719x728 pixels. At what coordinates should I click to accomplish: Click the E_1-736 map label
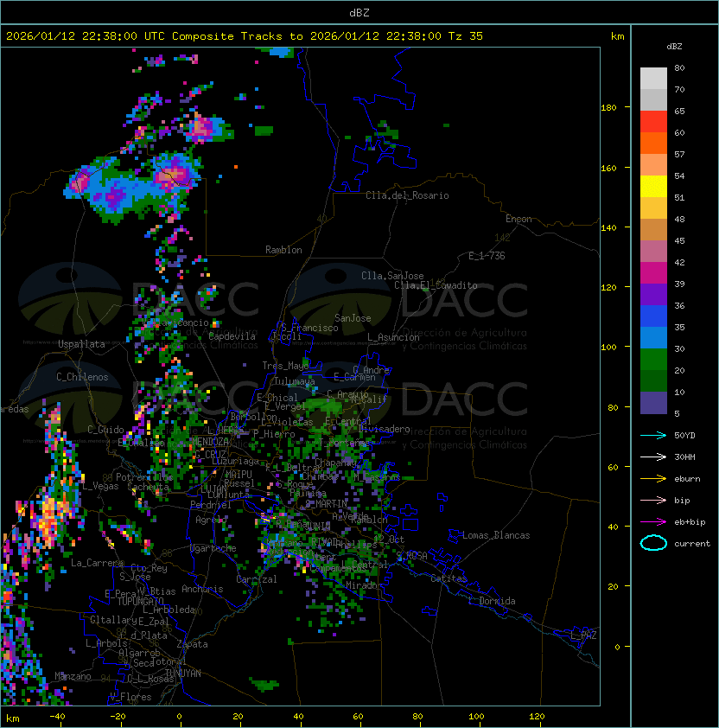[x=487, y=256]
